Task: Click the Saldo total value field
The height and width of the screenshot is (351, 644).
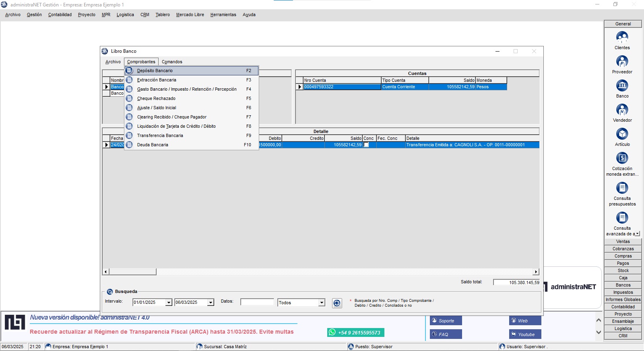Action: point(517,282)
